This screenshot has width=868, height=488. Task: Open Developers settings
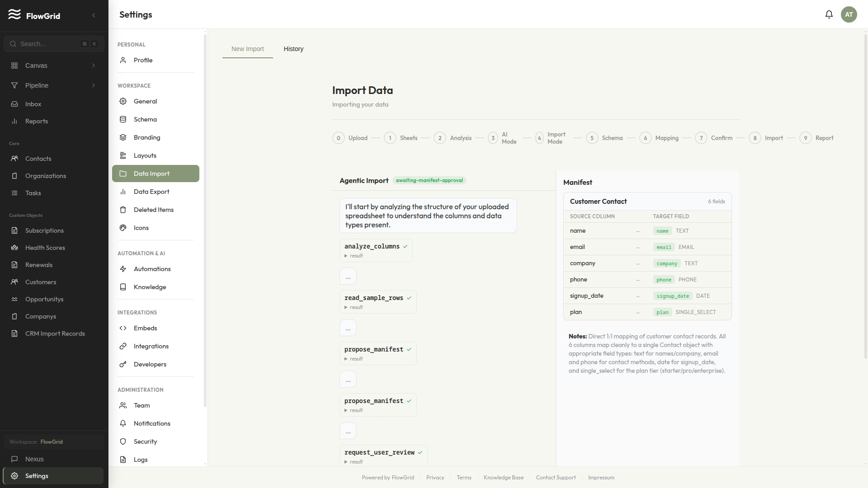tap(156, 364)
